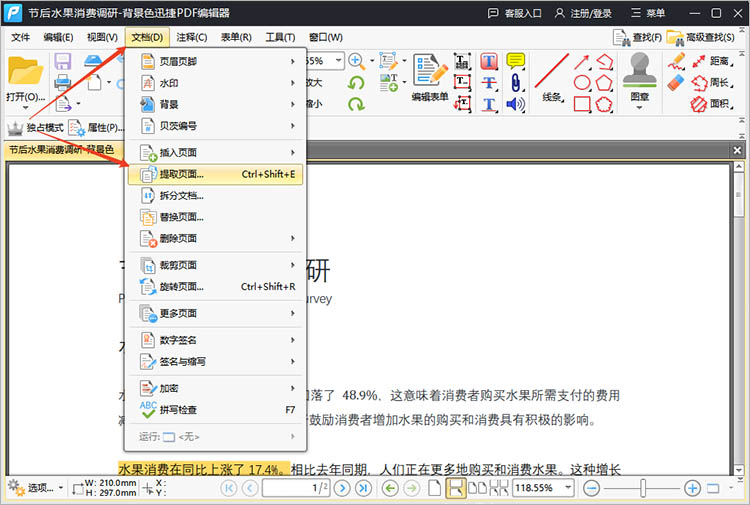Select the yellow sticky note tool
The height and width of the screenshot is (505, 750).
click(516, 61)
